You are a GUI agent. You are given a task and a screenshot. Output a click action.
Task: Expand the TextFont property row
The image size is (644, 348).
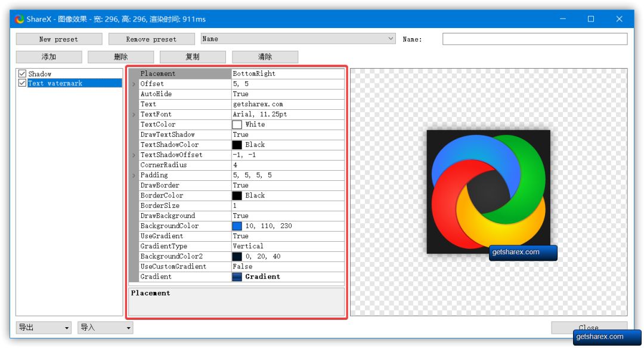[x=134, y=115]
